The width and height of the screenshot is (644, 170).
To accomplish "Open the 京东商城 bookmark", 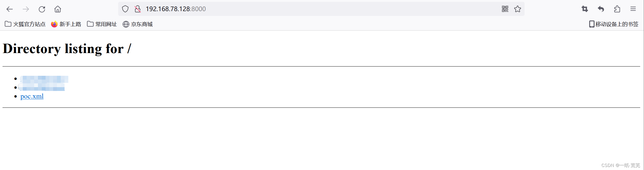I will click(138, 24).
